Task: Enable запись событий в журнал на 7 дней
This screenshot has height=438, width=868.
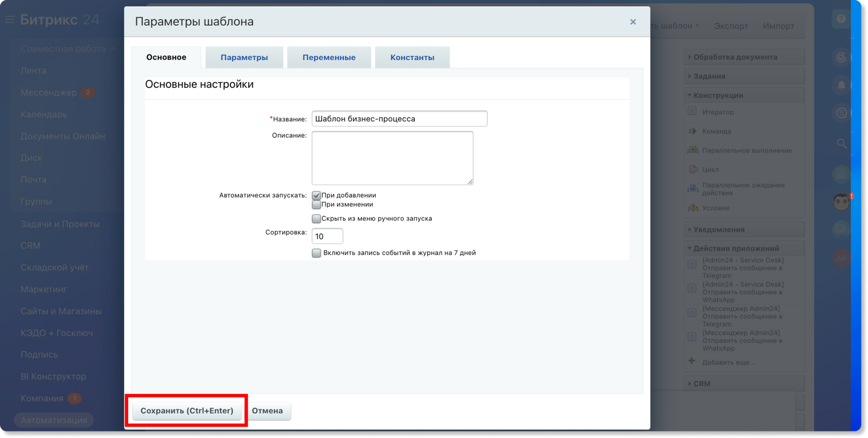Action: pos(316,253)
